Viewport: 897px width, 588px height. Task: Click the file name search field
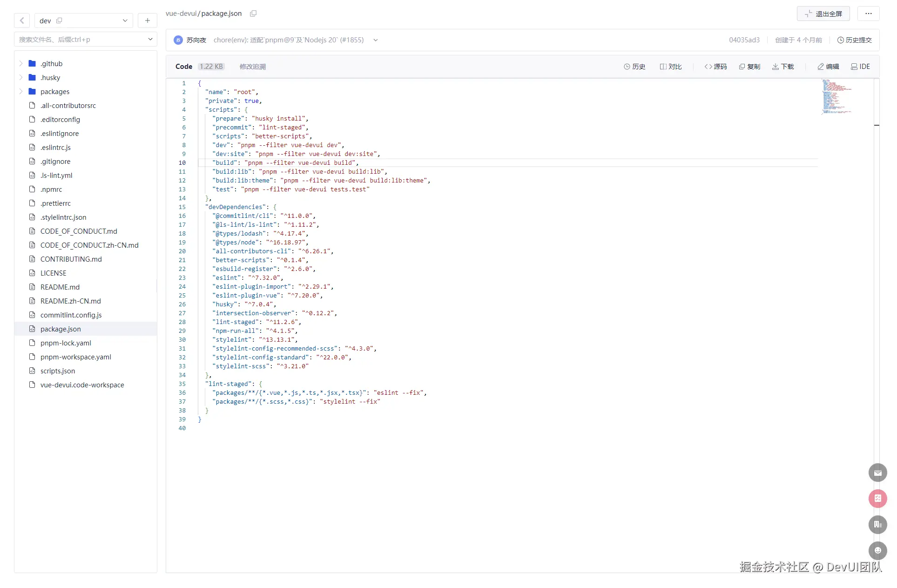coord(79,40)
